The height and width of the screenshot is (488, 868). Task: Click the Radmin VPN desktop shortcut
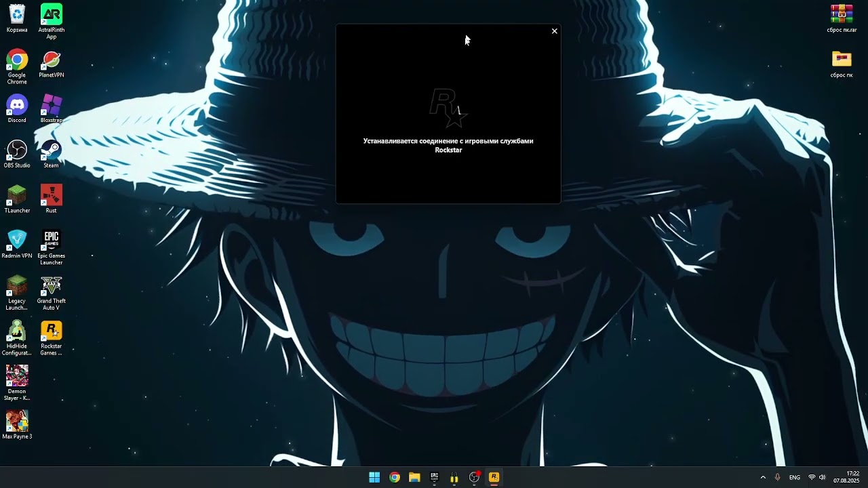[17, 245]
